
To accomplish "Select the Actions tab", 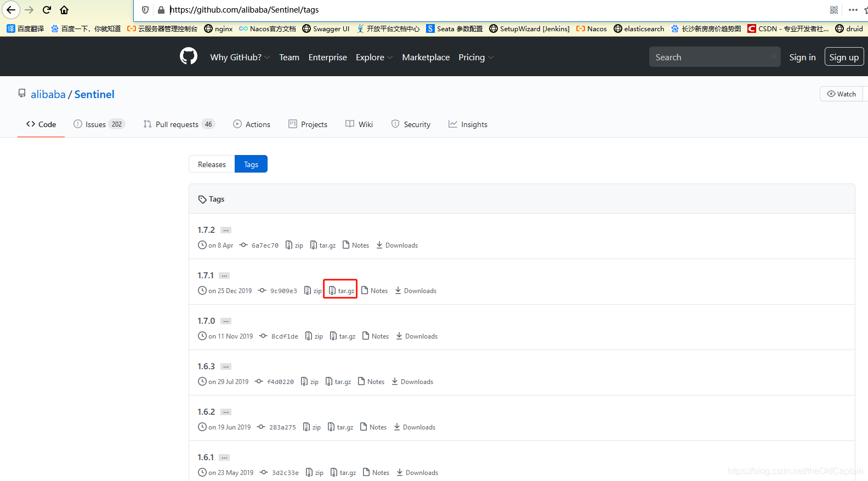I will (x=252, y=124).
